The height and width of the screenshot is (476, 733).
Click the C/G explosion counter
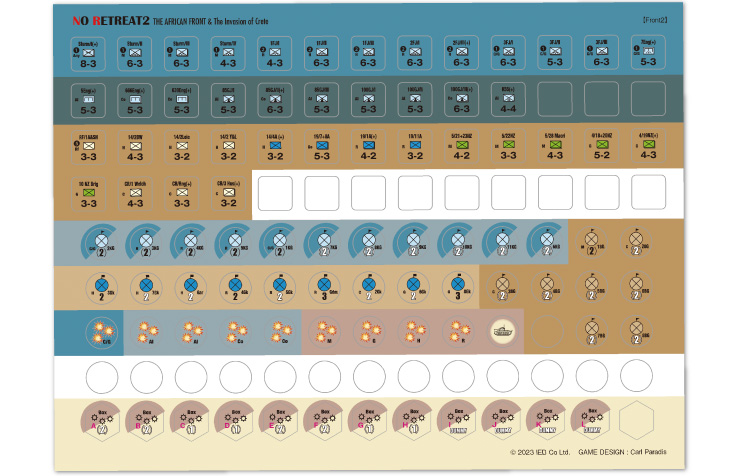click(102, 333)
